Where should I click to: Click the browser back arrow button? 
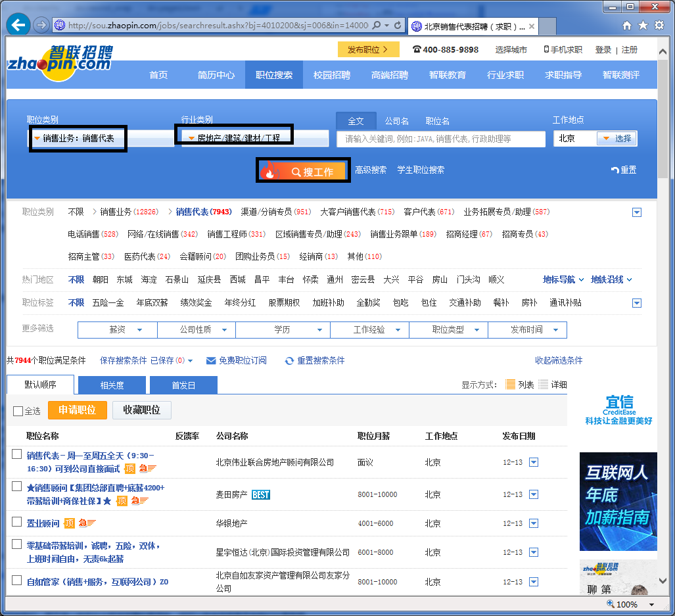coord(18,25)
